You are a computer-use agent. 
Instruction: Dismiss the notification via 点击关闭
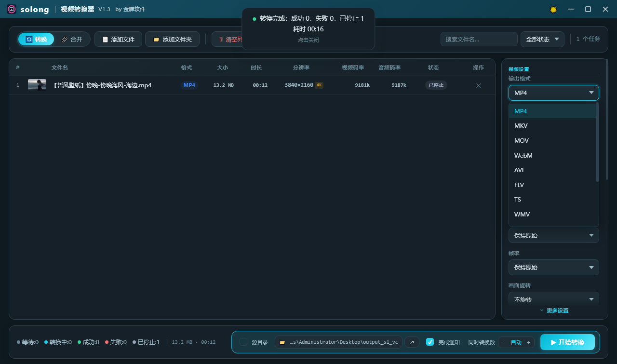click(x=308, y=40)
